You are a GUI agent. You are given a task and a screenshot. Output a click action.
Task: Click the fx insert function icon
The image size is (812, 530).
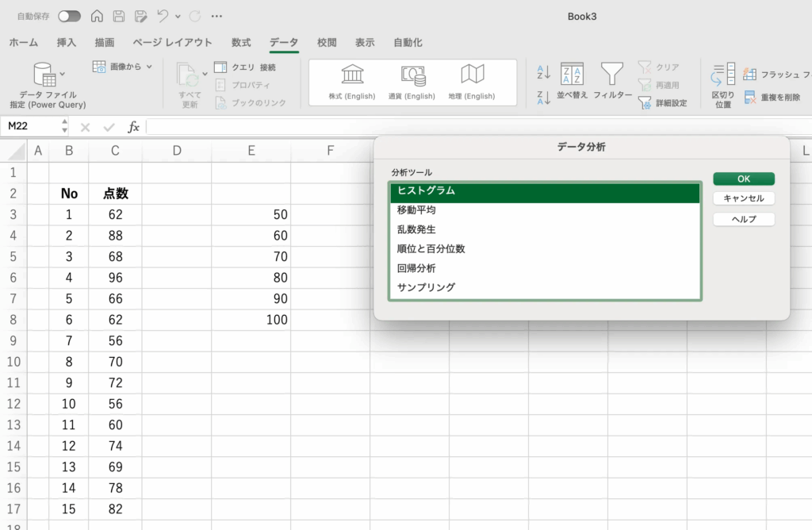tap(133, 127)
